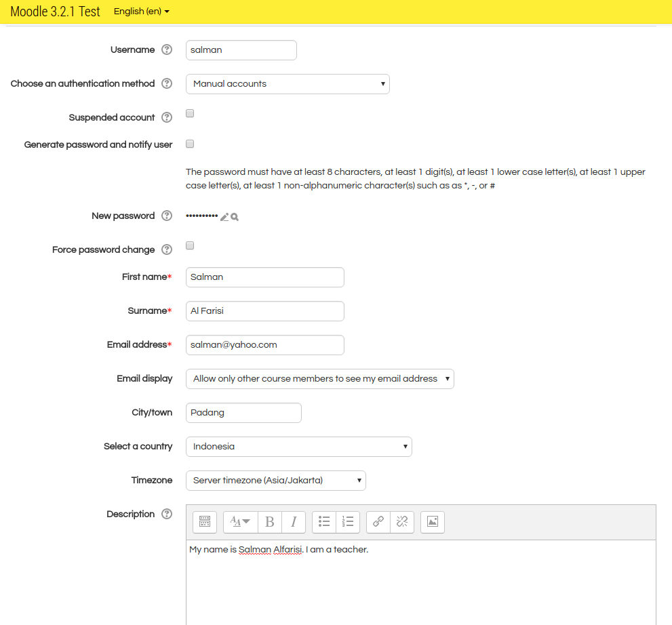Click the edit password pencil icon
The width and height of the screenshot is (672, 625).
tap(224, 217)
